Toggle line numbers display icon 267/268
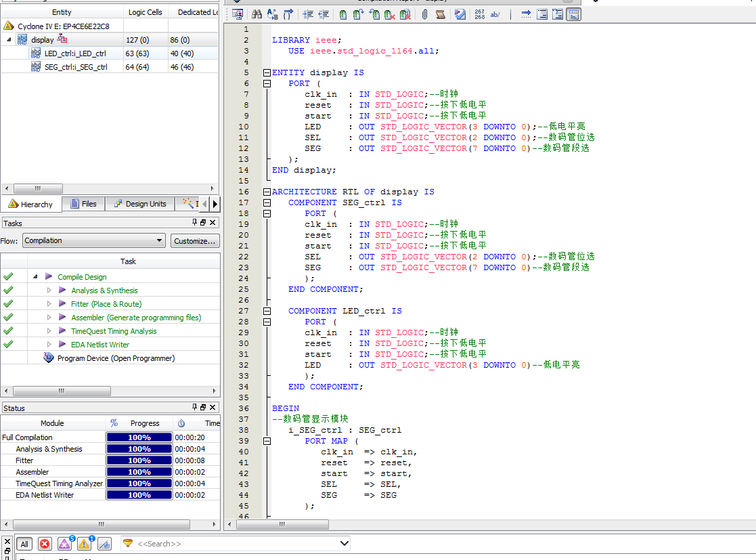756x560 pixels. click(x=479, y=14)
